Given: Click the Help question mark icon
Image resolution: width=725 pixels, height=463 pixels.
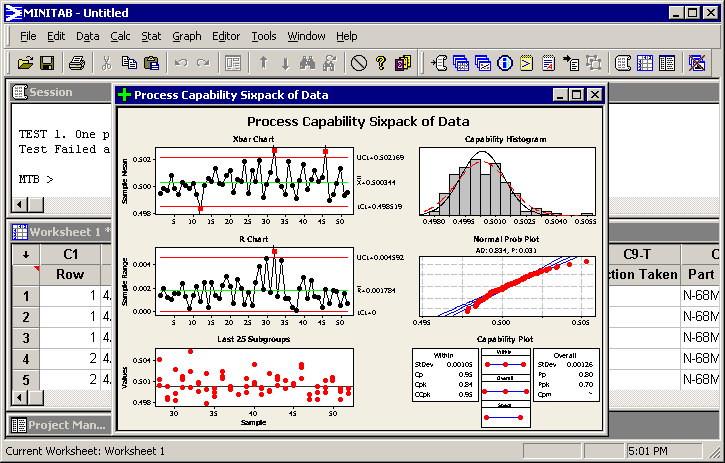Looking at the screenshot, I should 381,63.
